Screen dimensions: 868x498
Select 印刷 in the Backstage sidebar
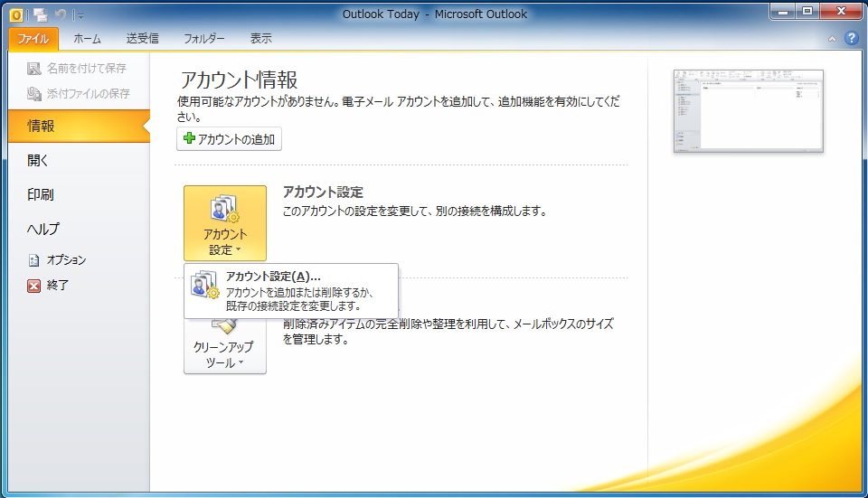[x=80, y=194]
